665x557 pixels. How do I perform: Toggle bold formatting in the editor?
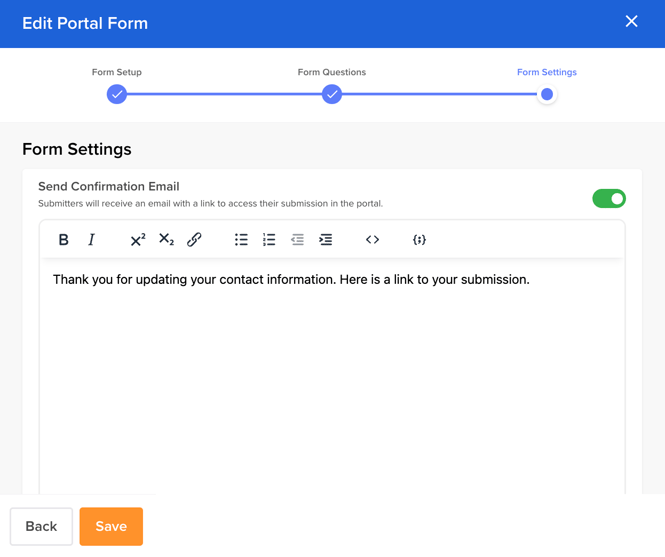click(64, 240)
